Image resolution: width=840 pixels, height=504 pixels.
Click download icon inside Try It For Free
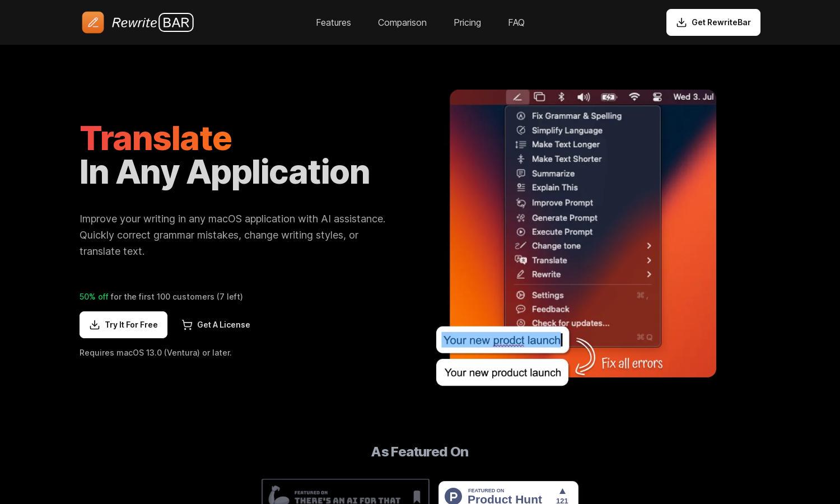pos(95,325)
